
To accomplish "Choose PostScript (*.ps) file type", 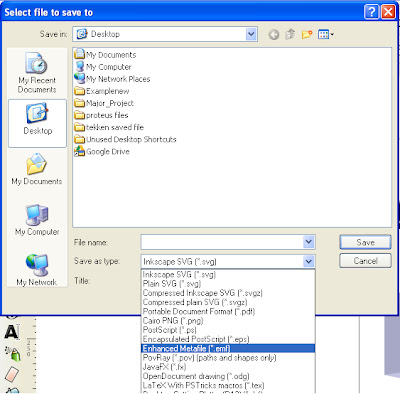I will 228,330.
